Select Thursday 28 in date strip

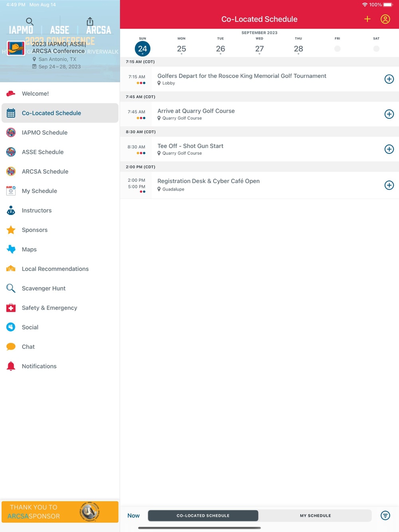click(x=298, y=49)
